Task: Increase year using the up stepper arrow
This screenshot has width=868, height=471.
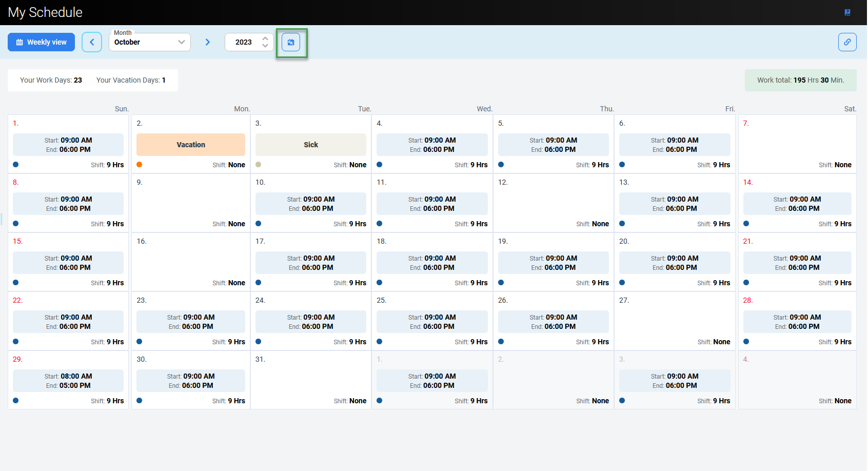Action: coord(265,38)
